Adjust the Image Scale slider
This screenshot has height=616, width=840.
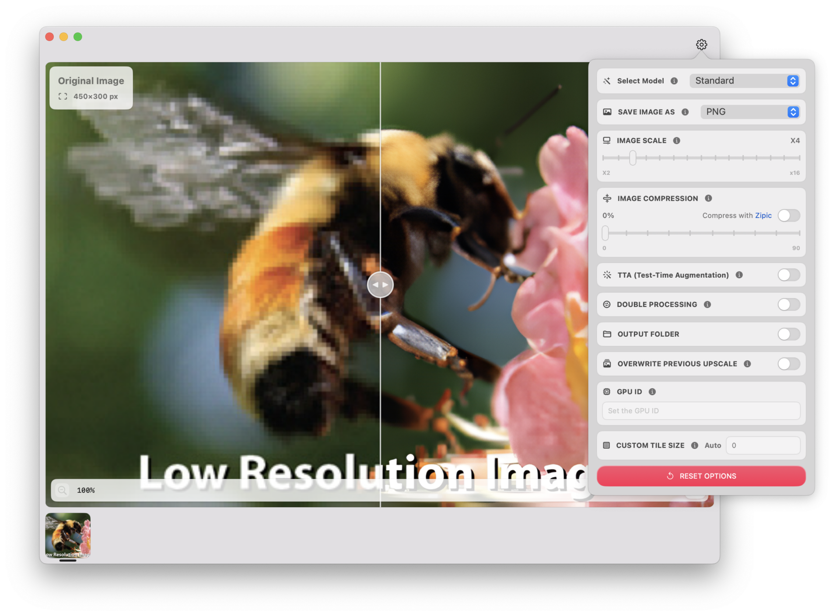(632, 157)
